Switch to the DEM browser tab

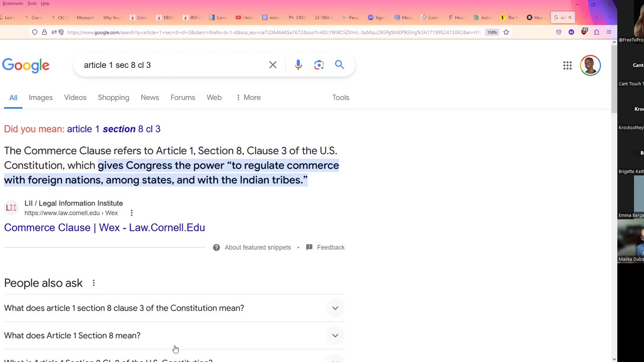click(x=166, y=18)
